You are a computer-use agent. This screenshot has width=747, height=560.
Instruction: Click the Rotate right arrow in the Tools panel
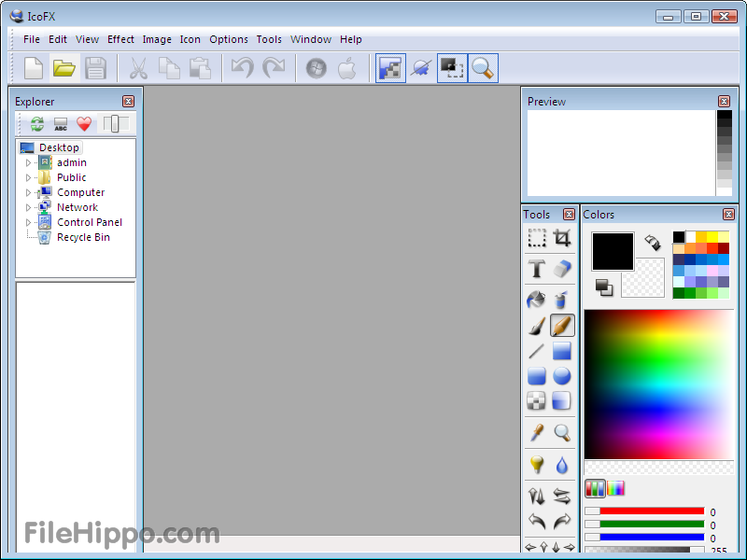562,521
